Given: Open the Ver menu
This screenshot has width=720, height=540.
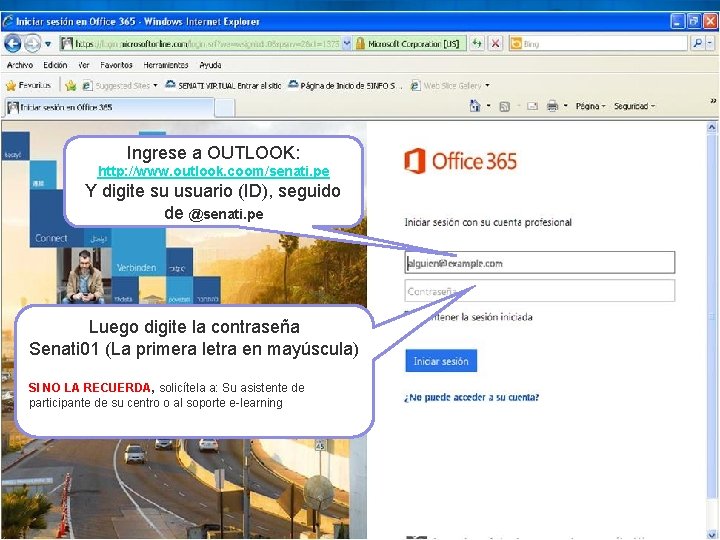Looking at the screenshot, I should (x=84, y=65).
